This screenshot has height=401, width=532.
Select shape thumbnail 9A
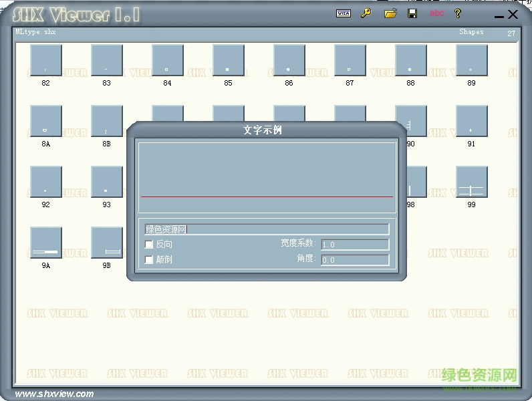[46, 243]
